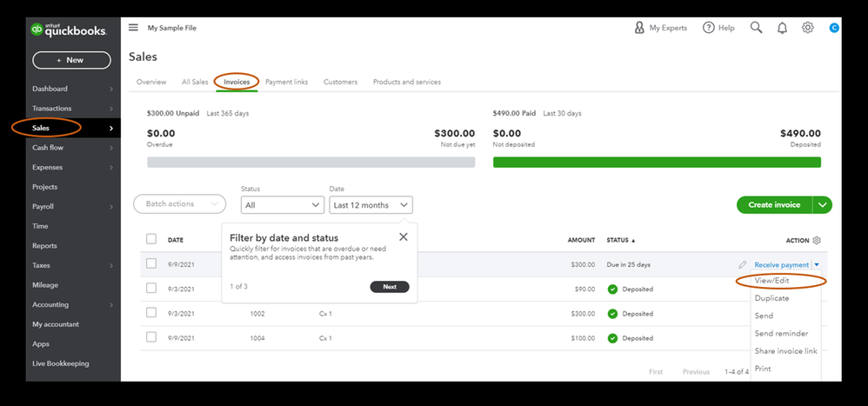Open the Payment links tab
The height and width of the screenshot is (406, 868).
[x=286, y=82]
